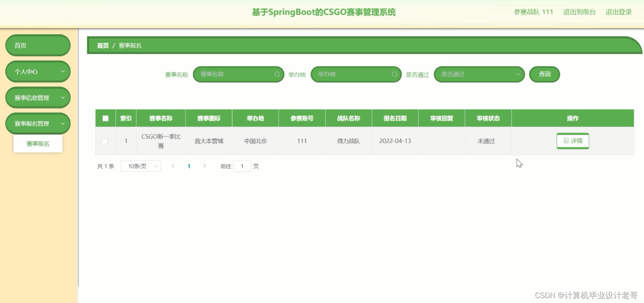
Task: Click 首页 breadcrumb link
Action: click(x=103, y=45)
